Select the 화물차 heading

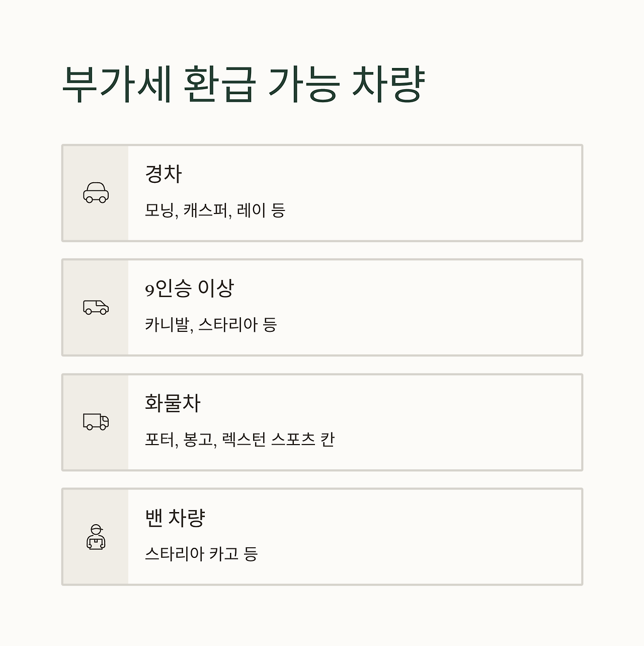pyautogui.click(x=173, y=403)
